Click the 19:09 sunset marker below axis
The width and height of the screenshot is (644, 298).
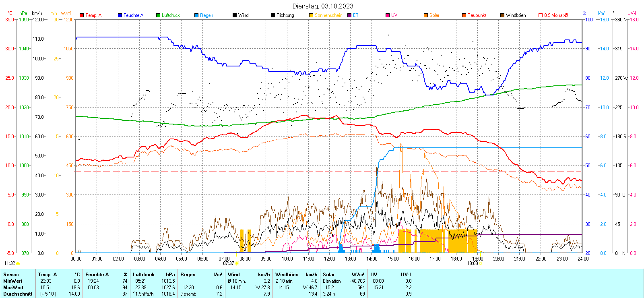click(473, 263)
